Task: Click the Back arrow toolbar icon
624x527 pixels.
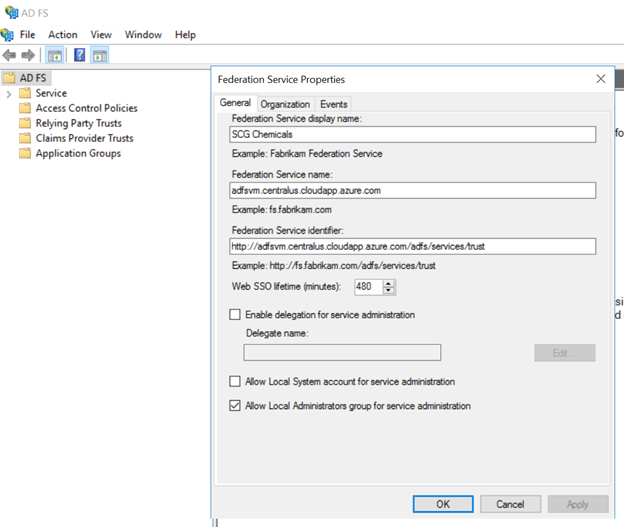Action: click(9, 55)
